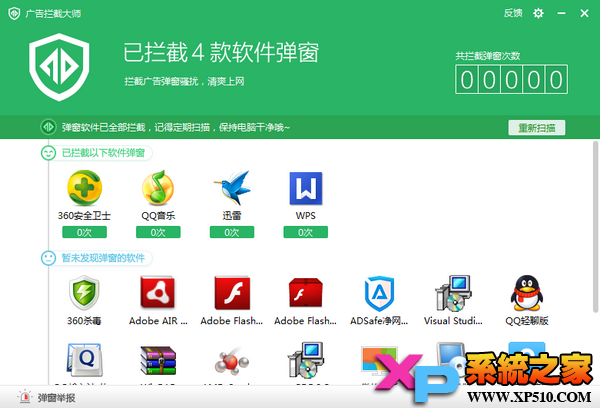This screenshot has height=408, width=600.
Task: Click the 弹窗举报 alarm icon
Action: click(x=25, y=397)
